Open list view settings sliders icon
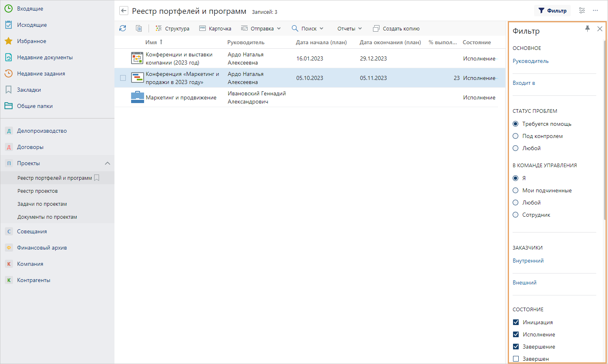The height and width of the screenshot is (364, 608). tap(582, 11)
